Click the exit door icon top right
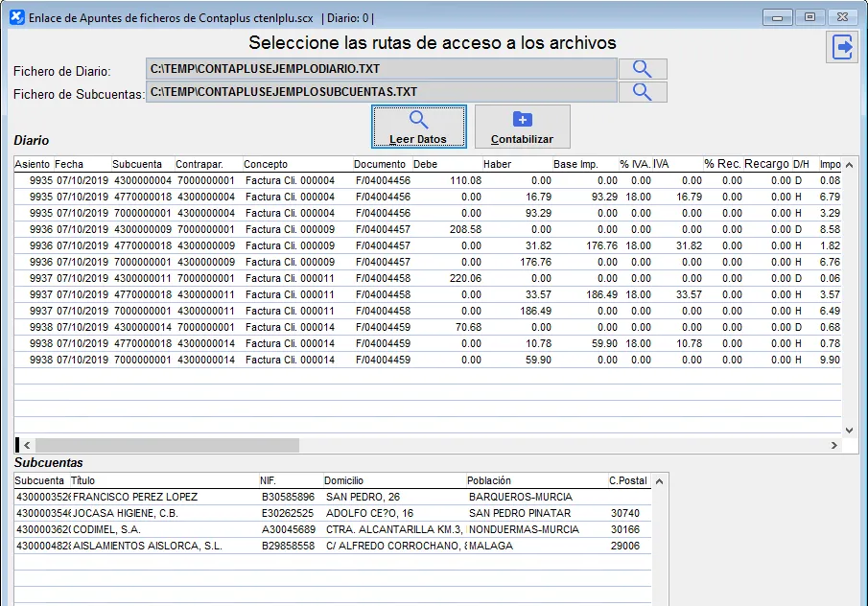This screenshot has height=606, width=868. coord(842,48)
